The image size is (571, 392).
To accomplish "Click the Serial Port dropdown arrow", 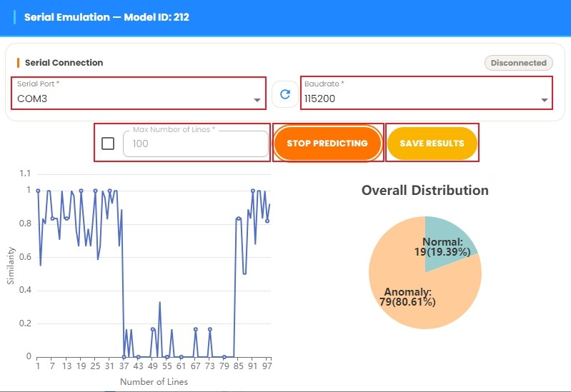I will tap(257, 100).
